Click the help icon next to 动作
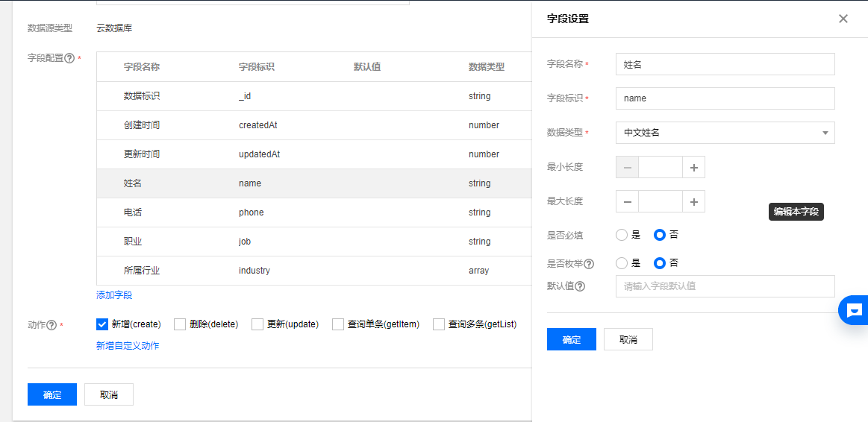This screenshot has width=868, height=422. coord(51,325)
